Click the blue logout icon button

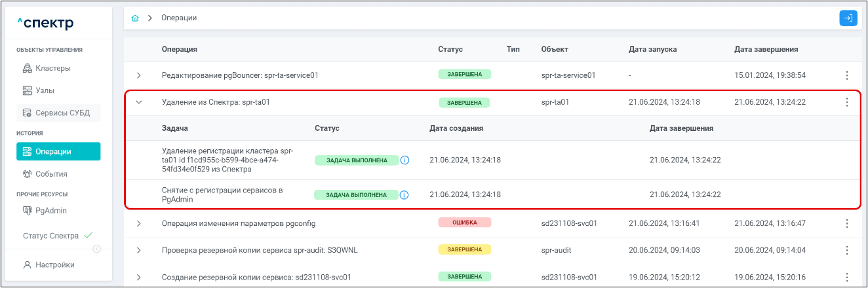848,18
